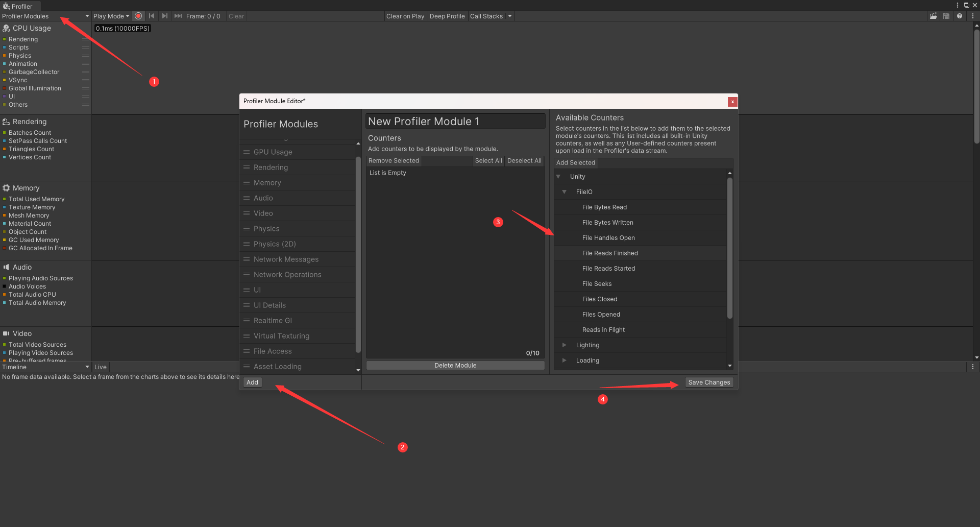Click the save profiler data floppy icon
Image resolution: width=980 pixels, height=527 pixels.
click(946, 16)
